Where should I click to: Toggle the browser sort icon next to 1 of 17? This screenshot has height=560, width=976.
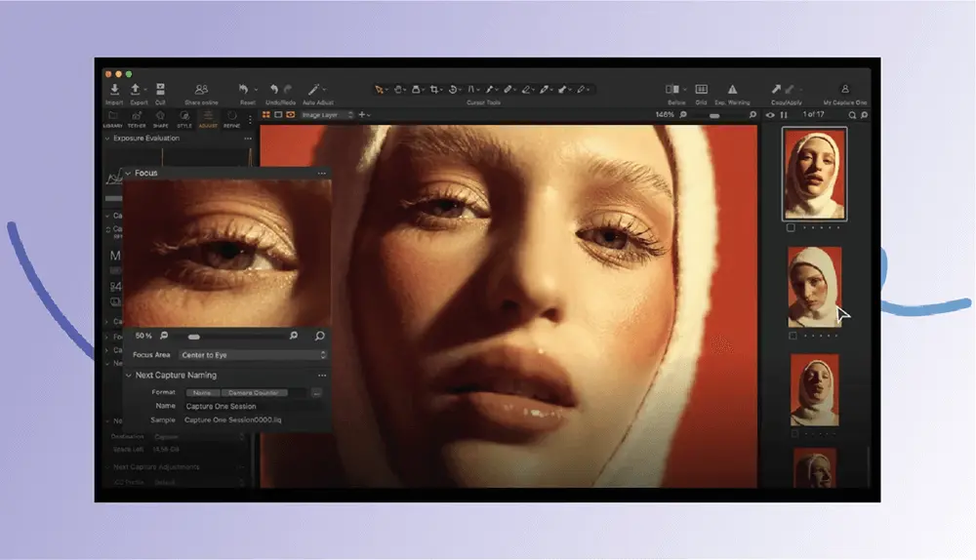pyautogui.click(x=784, y=115)
